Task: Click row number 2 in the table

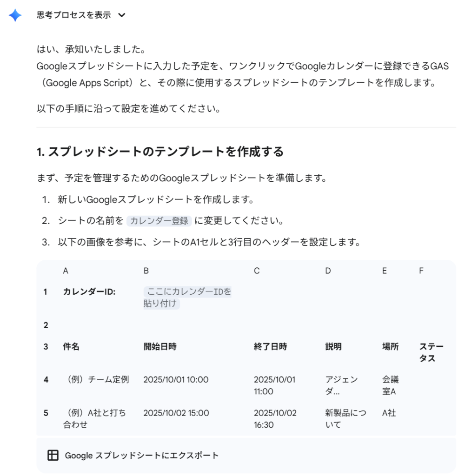Action: coord(46,325)
